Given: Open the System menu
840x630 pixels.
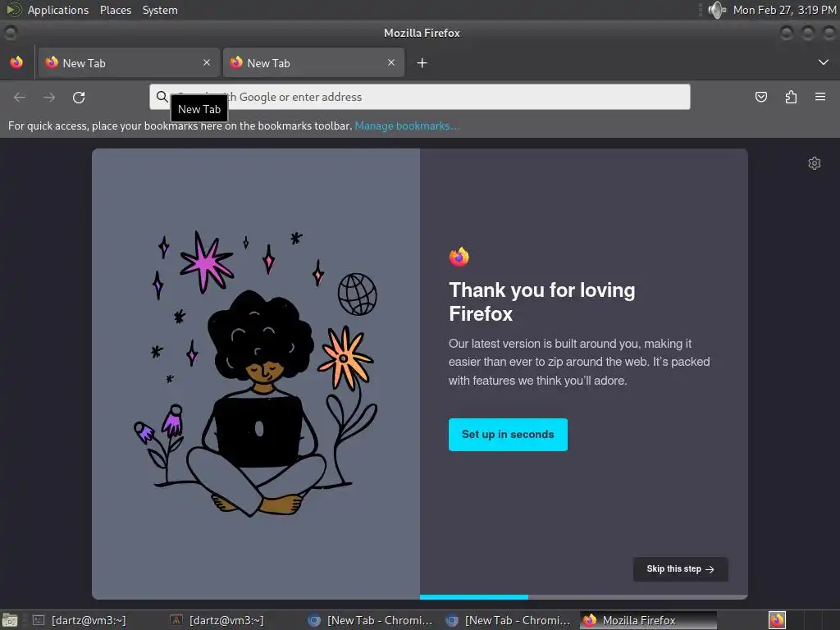Looking at the screenshot, I should click(160, 10).
